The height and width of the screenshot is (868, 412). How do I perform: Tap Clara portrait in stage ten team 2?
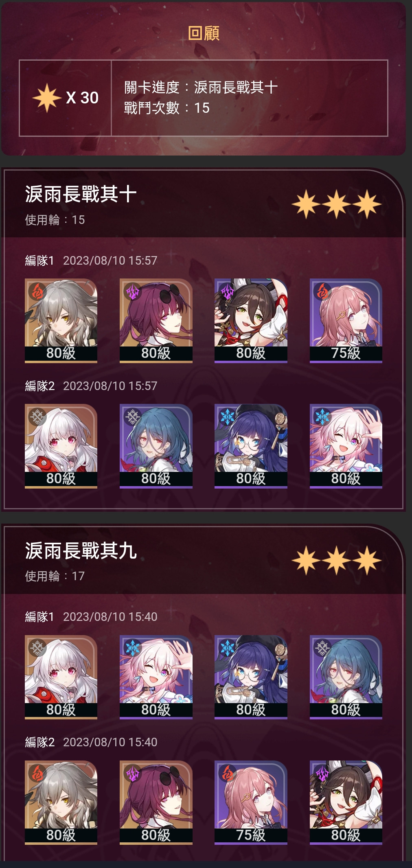click(61, 446)
